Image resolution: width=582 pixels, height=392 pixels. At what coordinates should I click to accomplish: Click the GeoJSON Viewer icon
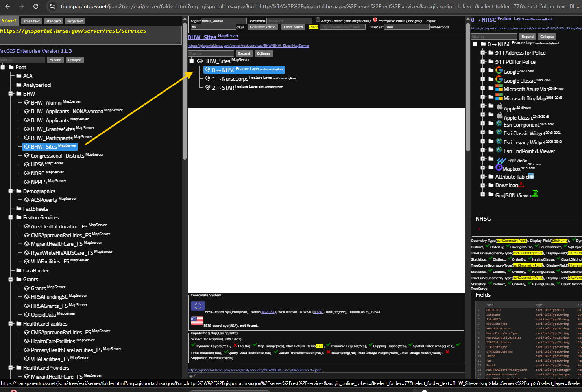[535, 194]
